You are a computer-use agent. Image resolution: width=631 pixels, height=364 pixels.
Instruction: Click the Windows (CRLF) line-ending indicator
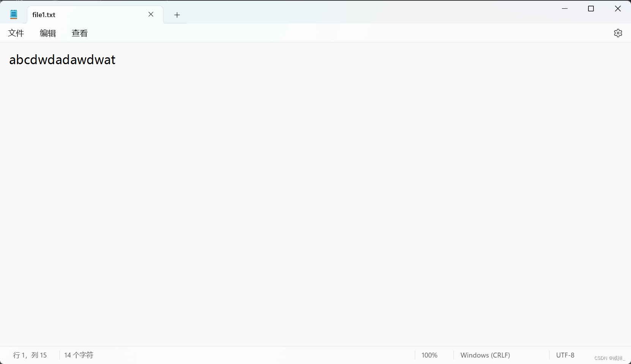pos(485,355)
